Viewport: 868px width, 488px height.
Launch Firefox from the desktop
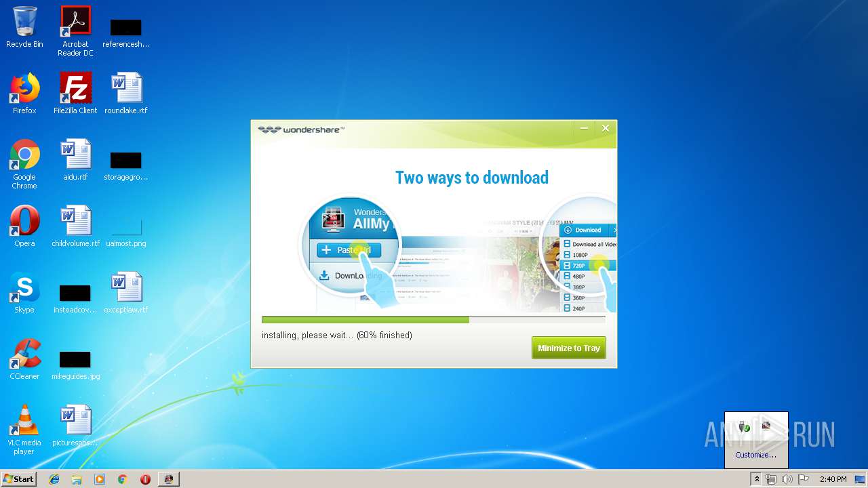(x=24, y=94)
